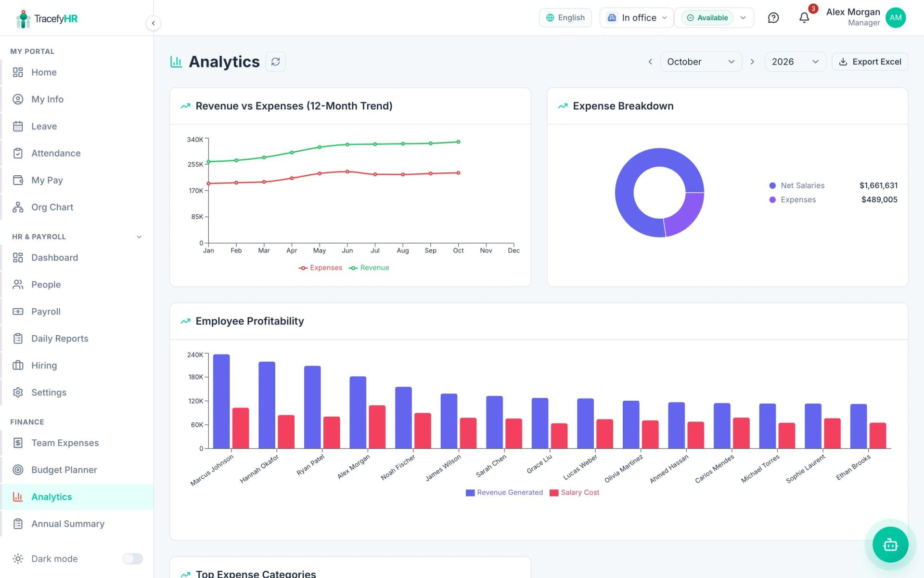Click the HR Dashboard grid icon
Image resolution: width=924 pixels, height=578 pixels.
click(18, 258)
